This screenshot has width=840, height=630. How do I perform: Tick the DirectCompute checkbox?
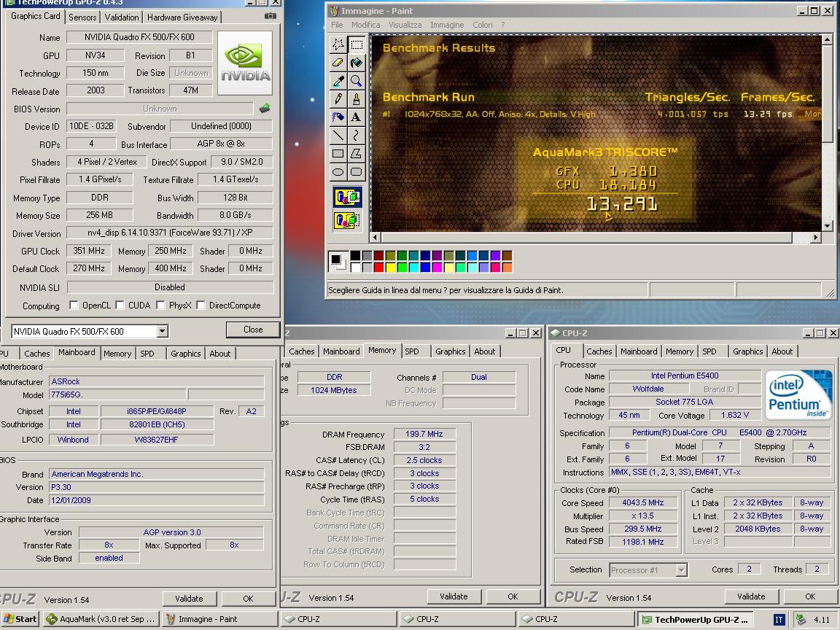201,306
